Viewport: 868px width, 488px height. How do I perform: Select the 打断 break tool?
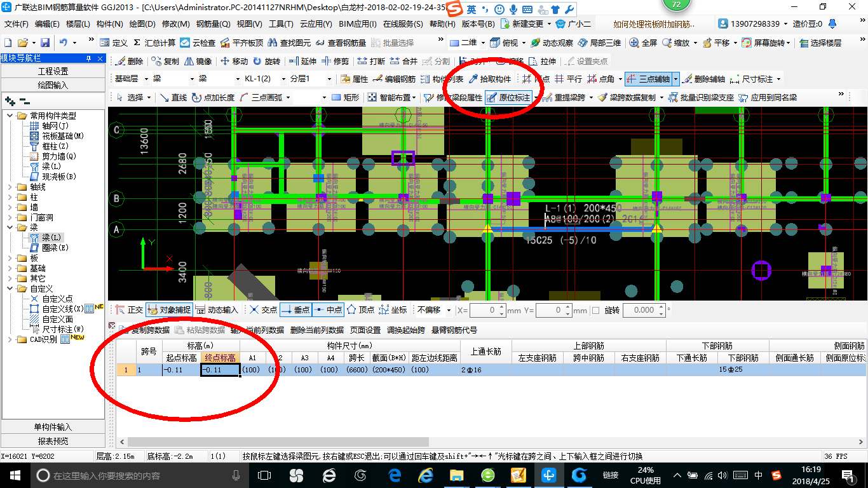(371, 61)
